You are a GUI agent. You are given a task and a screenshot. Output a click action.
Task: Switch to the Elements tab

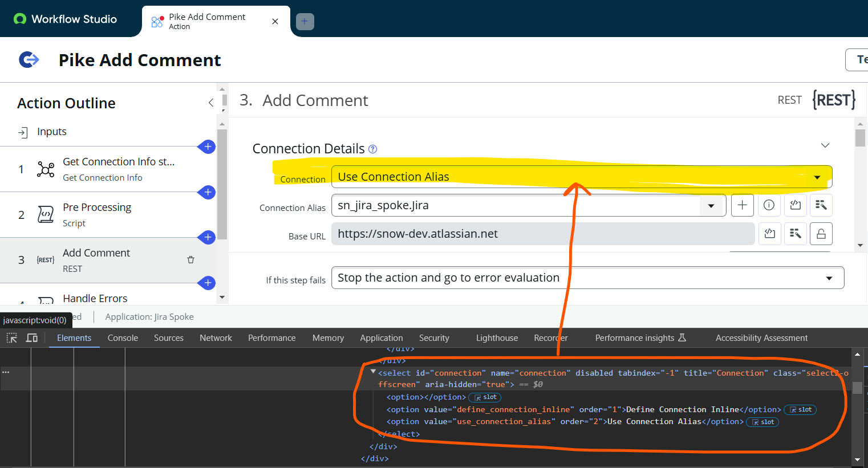pos(74,338)
